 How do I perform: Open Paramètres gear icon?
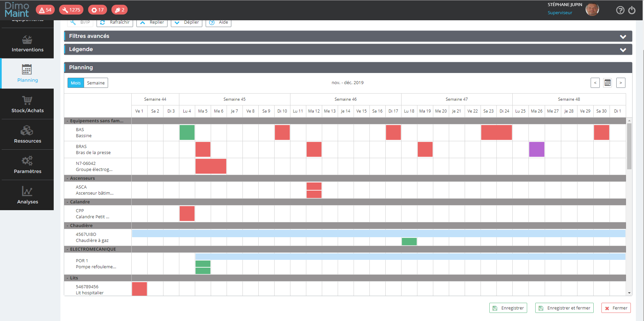(27, 161)
